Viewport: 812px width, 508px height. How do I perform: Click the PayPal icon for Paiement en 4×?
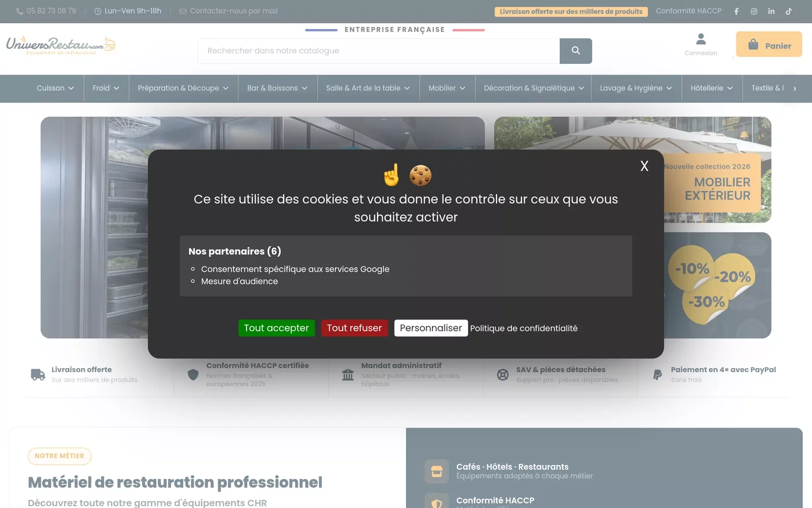pyautogui.click(x=658, y=374)
